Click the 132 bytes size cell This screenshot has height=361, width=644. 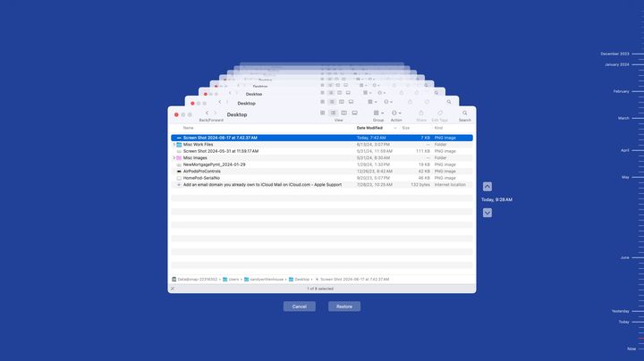420,185
